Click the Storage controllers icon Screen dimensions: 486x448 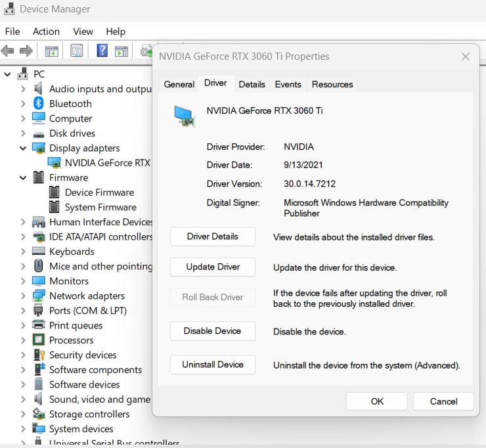39,414
